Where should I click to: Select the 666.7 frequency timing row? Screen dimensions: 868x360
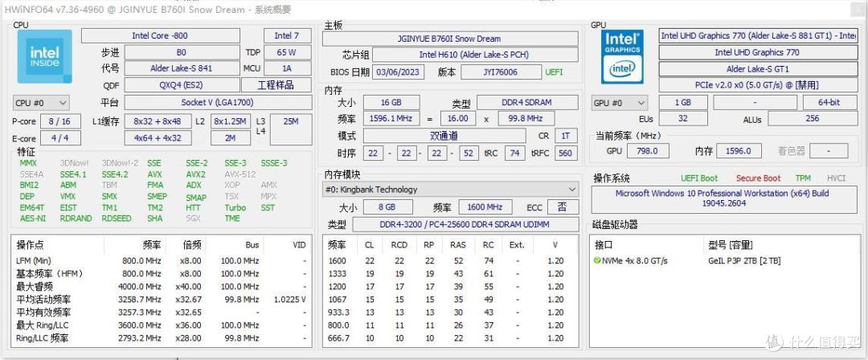coord(449,337)
